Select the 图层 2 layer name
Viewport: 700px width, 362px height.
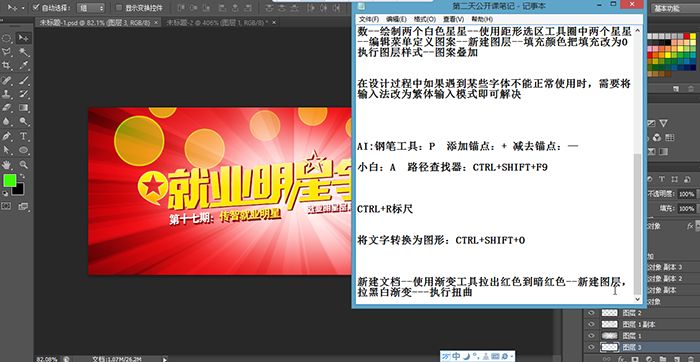(632, 313)
